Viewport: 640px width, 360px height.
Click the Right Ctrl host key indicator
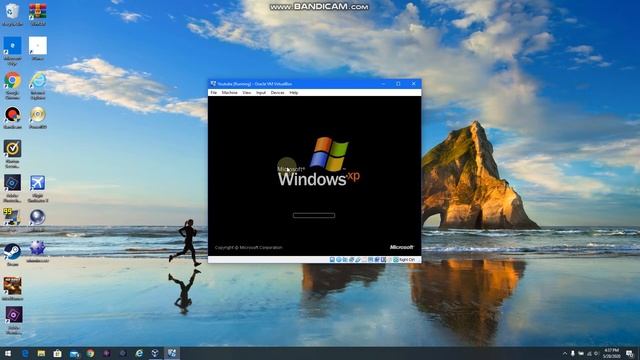tap(407, 260)
